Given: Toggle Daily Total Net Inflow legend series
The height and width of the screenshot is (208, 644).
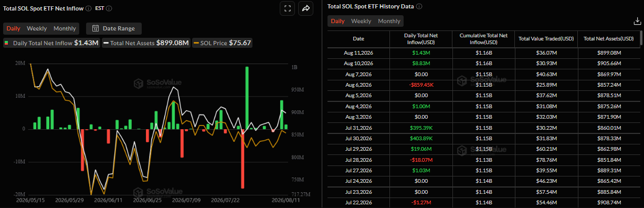Looking at the screenshot, I should click(51, 43).
